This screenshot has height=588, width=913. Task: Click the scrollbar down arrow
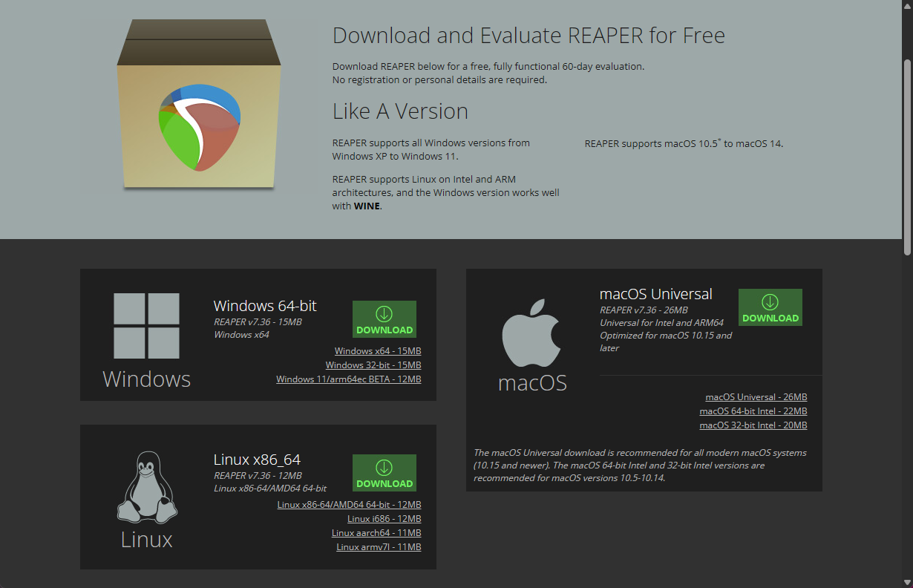907,582
